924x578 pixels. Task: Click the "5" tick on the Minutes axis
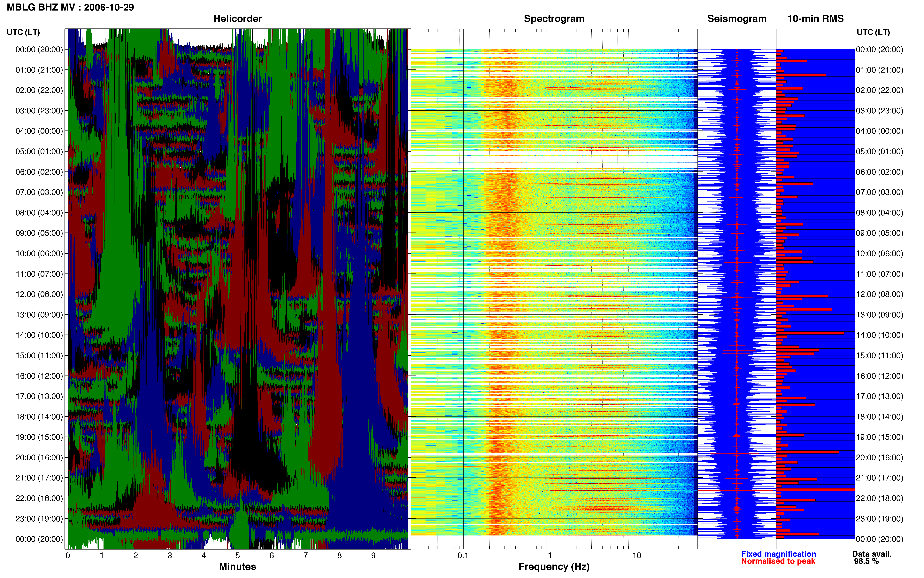pos(238,555)
